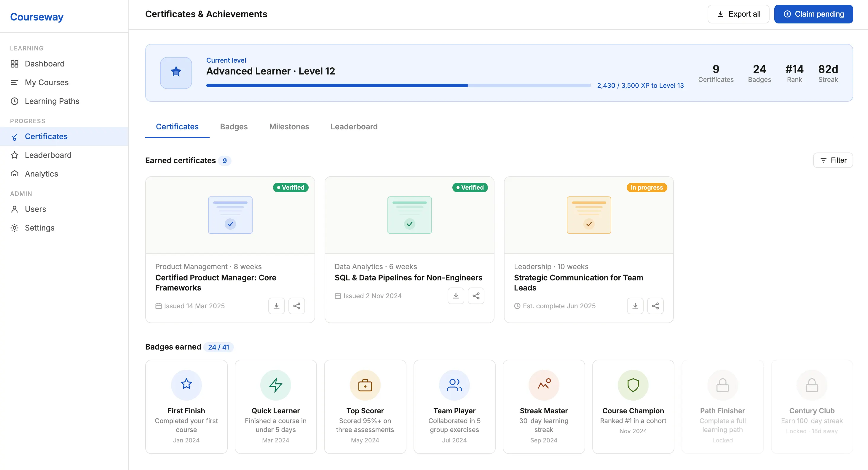Click the 9 Certificates stat
The width and height of the screenshot is (868, 470).
716,73
